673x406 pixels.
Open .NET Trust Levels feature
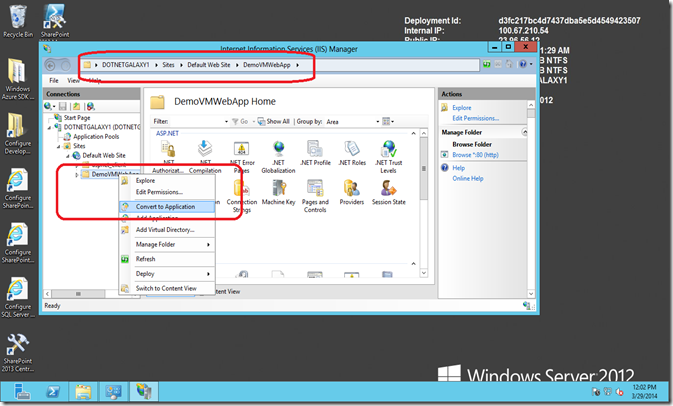tap(388, 157)
